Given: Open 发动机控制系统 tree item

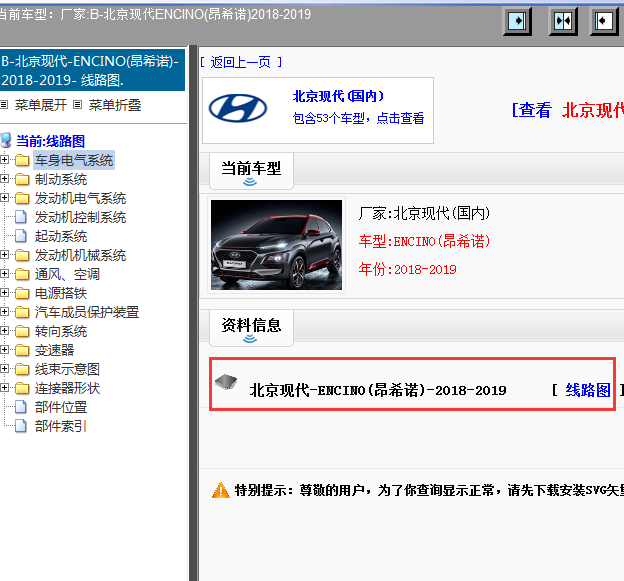Looking at the screenshot, I should (x=80, y=217).
